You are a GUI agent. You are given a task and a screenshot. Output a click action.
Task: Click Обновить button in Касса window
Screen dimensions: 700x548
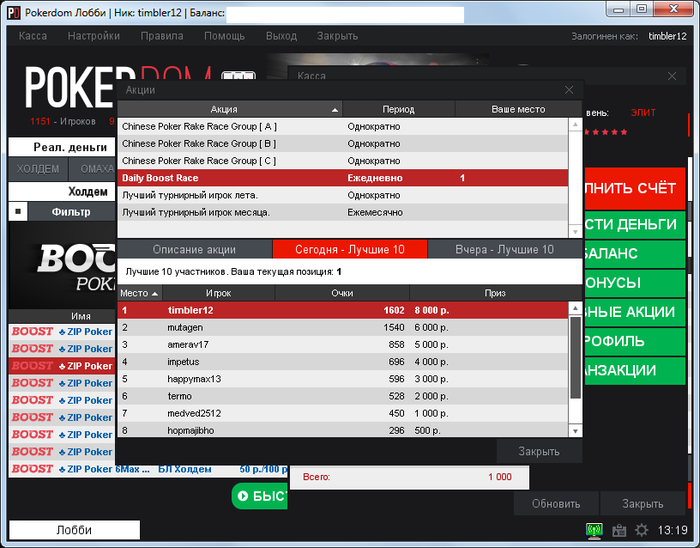[556, 504]
